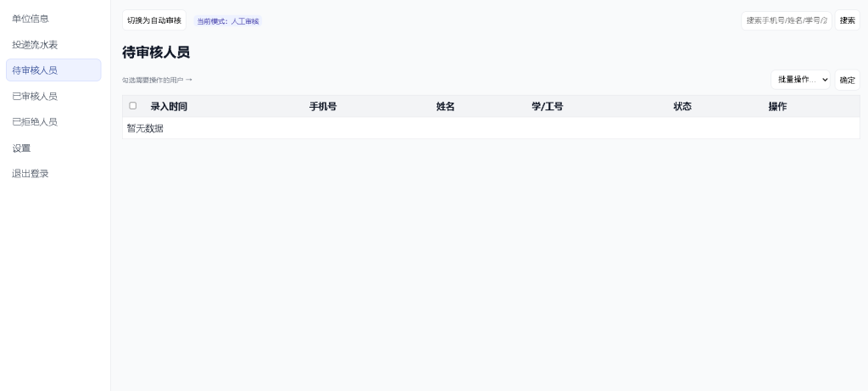Click the 操作 column header
The image size is (868, 391).
tap(777, 107)
